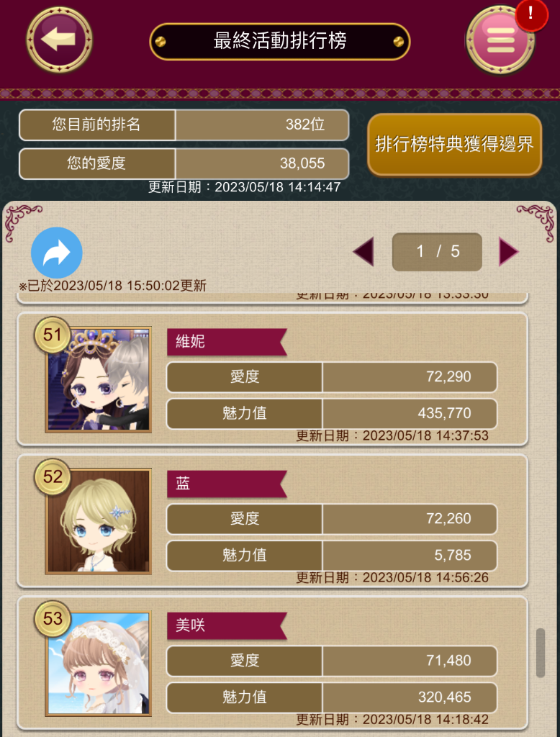Open 維妮's avatar thumbnail

(x=99, y=380)
